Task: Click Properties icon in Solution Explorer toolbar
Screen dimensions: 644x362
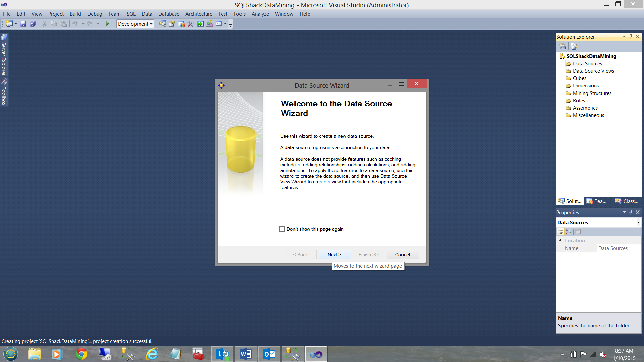Action: 562,46
